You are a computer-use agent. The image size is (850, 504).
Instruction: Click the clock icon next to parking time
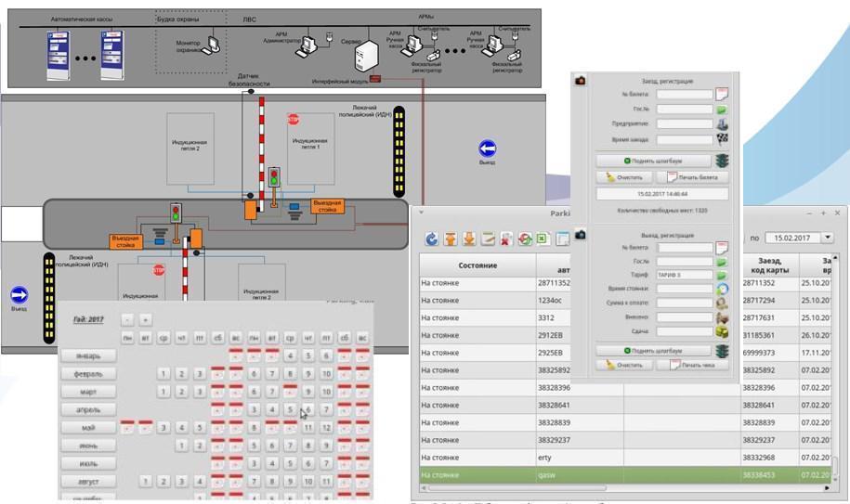point(722,289)
